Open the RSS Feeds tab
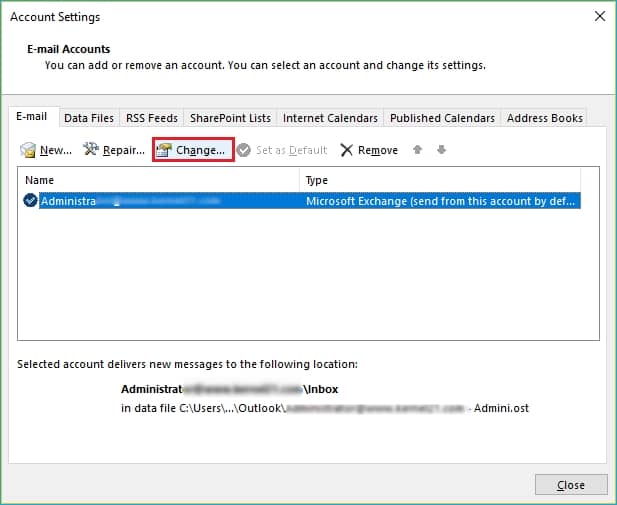The width and height of the screenshot is (617, 505). [x=151, y=118]
